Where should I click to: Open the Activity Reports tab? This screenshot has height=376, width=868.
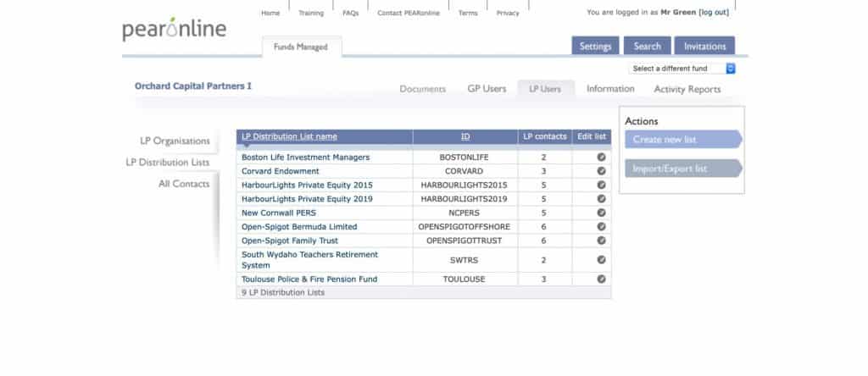[687, 89]
